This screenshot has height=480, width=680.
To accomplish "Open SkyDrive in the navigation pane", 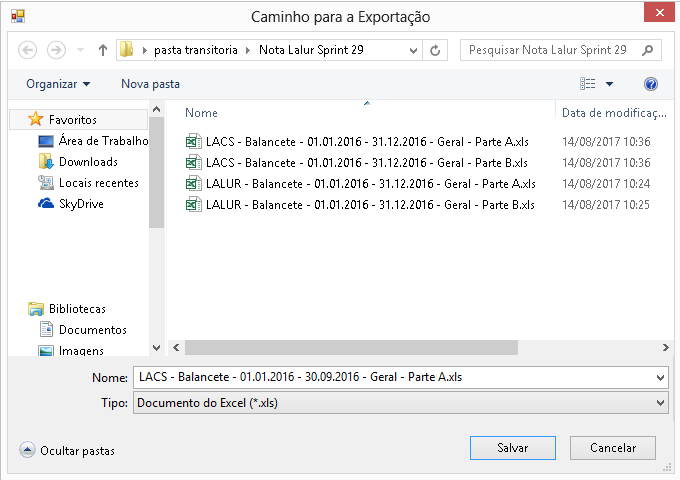I will 81,204.
